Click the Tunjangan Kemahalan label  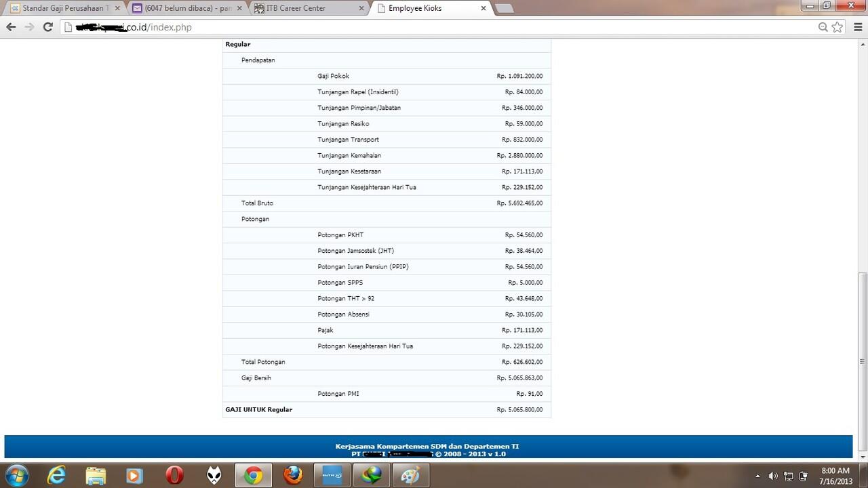[349, 156]
